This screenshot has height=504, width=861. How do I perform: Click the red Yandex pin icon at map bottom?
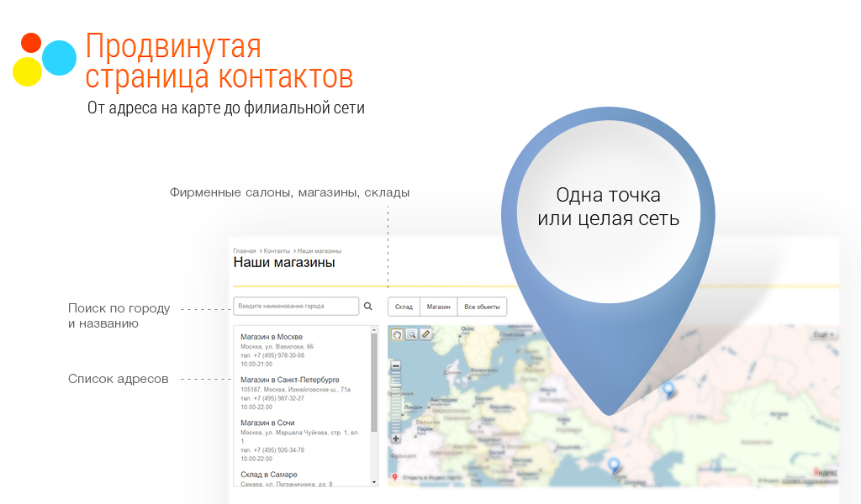tap(394, 477)
